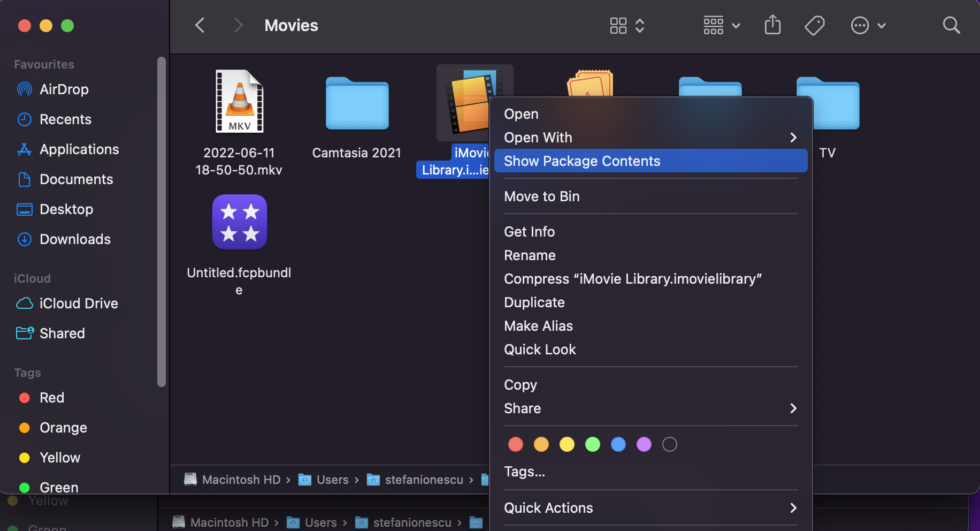
Task: Open Users from the path bar
Action: 332,479
